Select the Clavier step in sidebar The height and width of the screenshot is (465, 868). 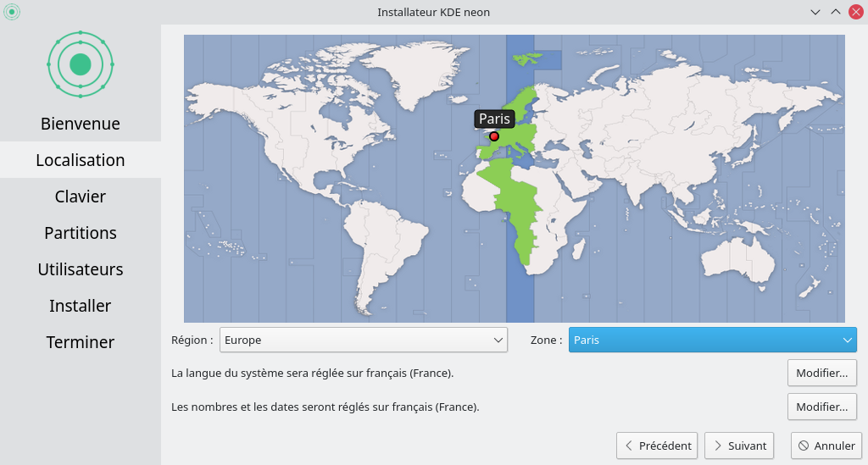coord(81,197)
